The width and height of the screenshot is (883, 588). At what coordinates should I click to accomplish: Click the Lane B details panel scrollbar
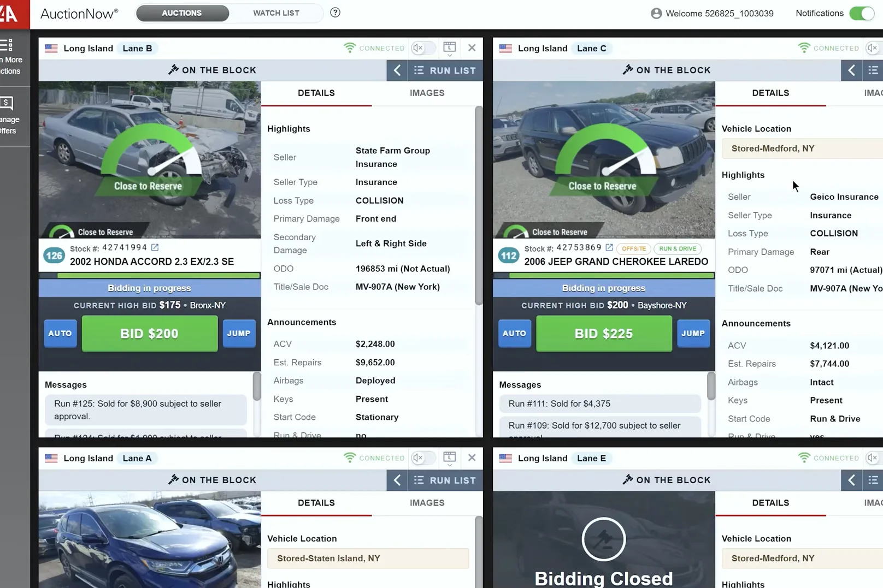[479, 205]
